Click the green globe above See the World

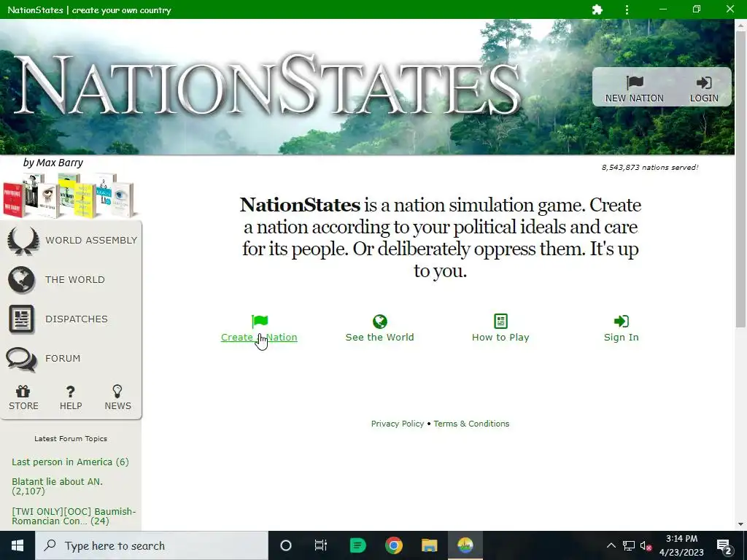click(379, 322)
